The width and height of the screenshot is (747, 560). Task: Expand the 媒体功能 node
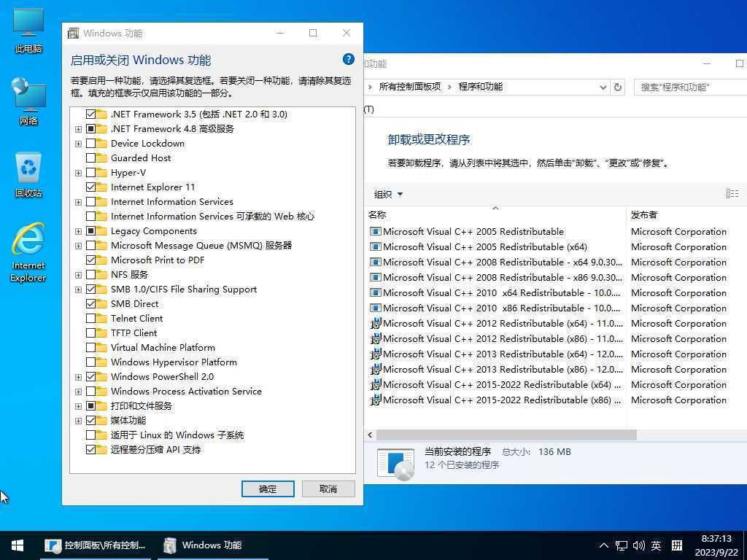pyautogui.click(x=78, y=421)
